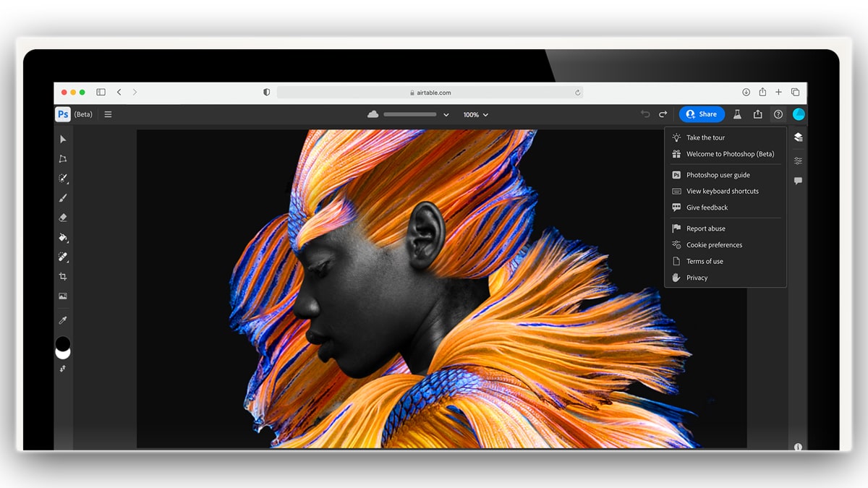868x488 pixels.
Task: Open the Photoshop user guide
Action: (718, 175)
